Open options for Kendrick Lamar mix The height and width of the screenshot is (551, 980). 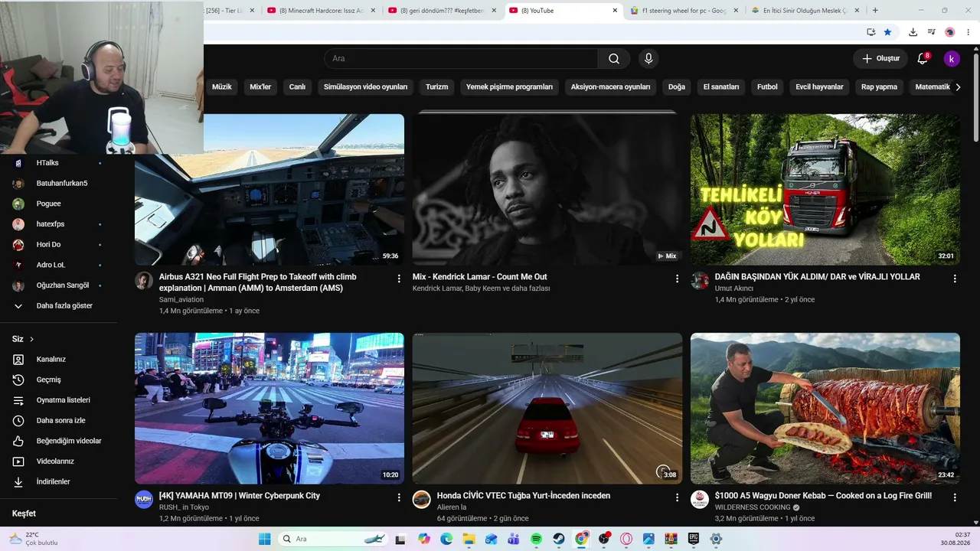tap(677, 279)
